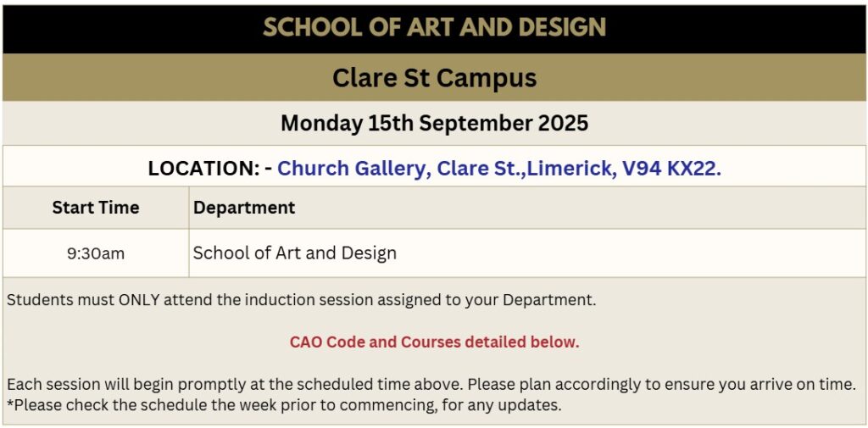
Task: Click the year 2025 in the date row
Action: coord(563,124)
